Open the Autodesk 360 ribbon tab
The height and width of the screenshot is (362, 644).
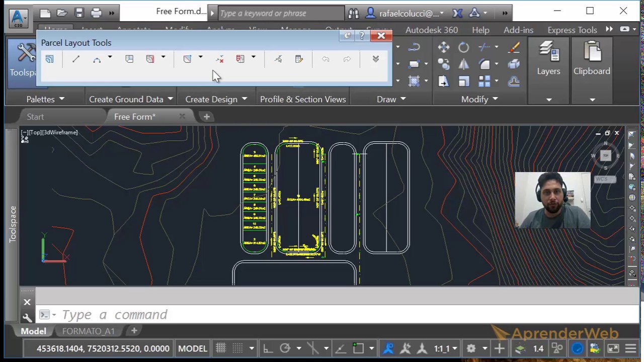[x=432, y=30]
